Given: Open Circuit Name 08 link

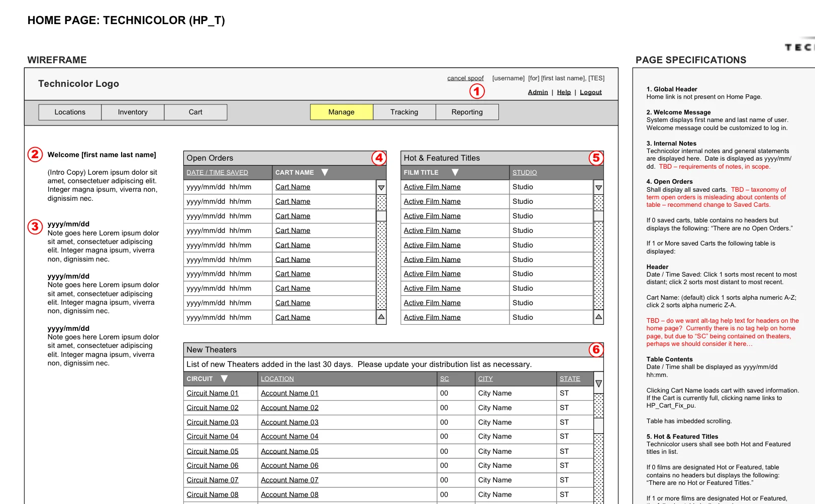Looking at the screenshot, I should pos(213,494).
